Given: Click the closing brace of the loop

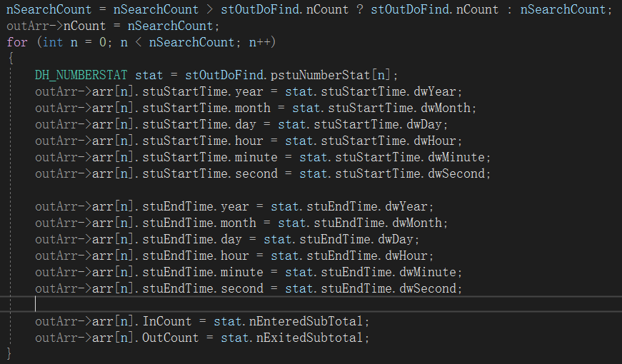Looking at the screenshot, I should tap(10, 353).
